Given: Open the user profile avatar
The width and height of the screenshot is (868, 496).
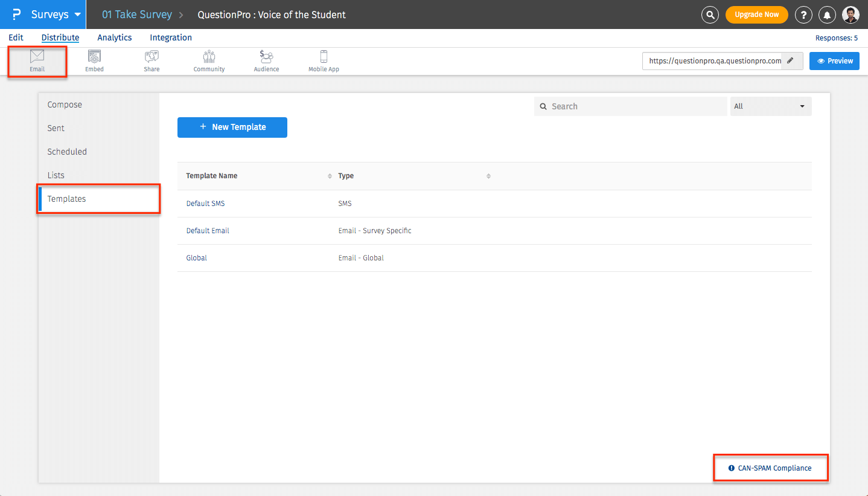Looking at the screenshot, I should click(x=850, y=14).
